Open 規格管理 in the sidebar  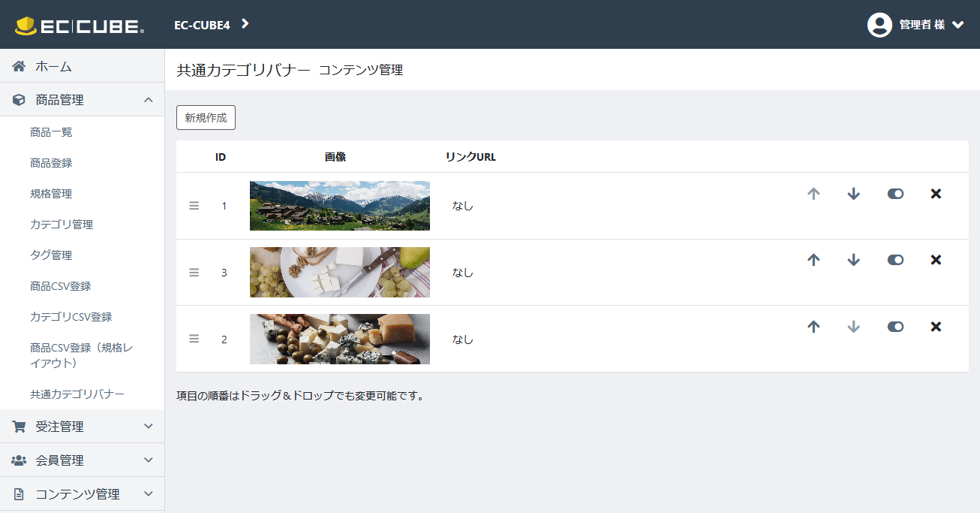(x=51, y=194)
